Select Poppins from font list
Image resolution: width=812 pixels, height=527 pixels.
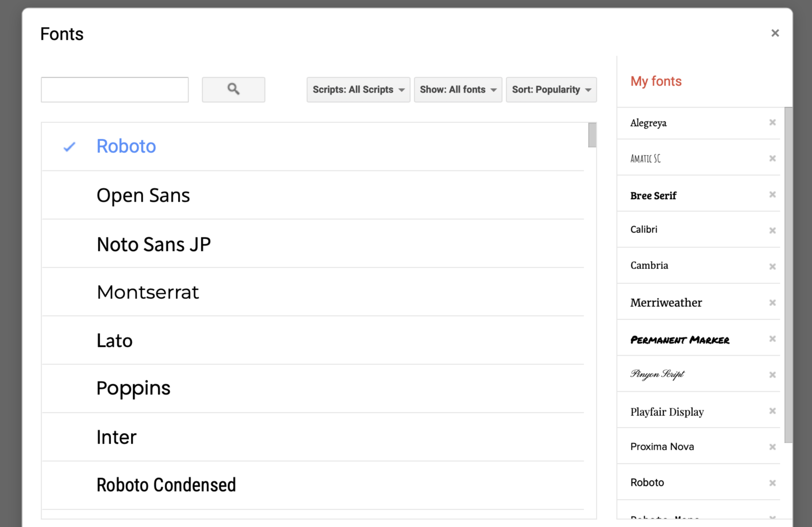pyautogui.click(x=133, y=387)
